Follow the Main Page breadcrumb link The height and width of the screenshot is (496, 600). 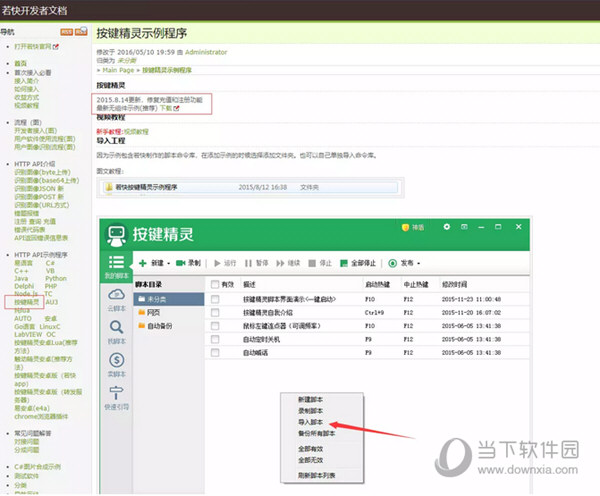(x=118, y=70)
